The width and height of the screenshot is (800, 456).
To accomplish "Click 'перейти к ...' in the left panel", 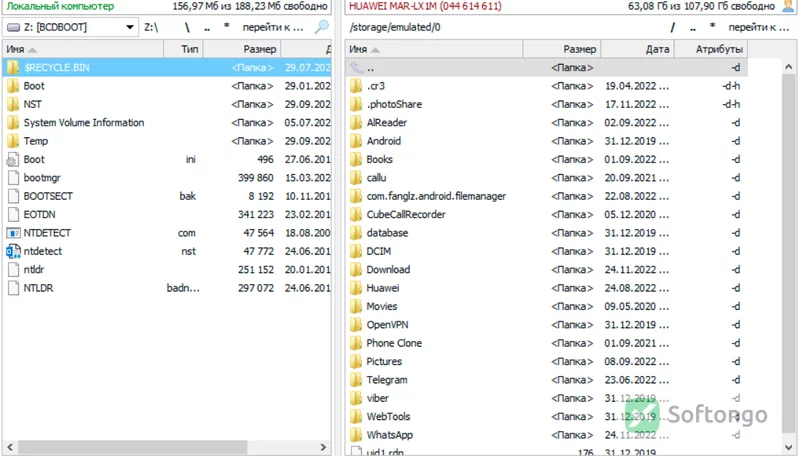I will coord(272,27).
